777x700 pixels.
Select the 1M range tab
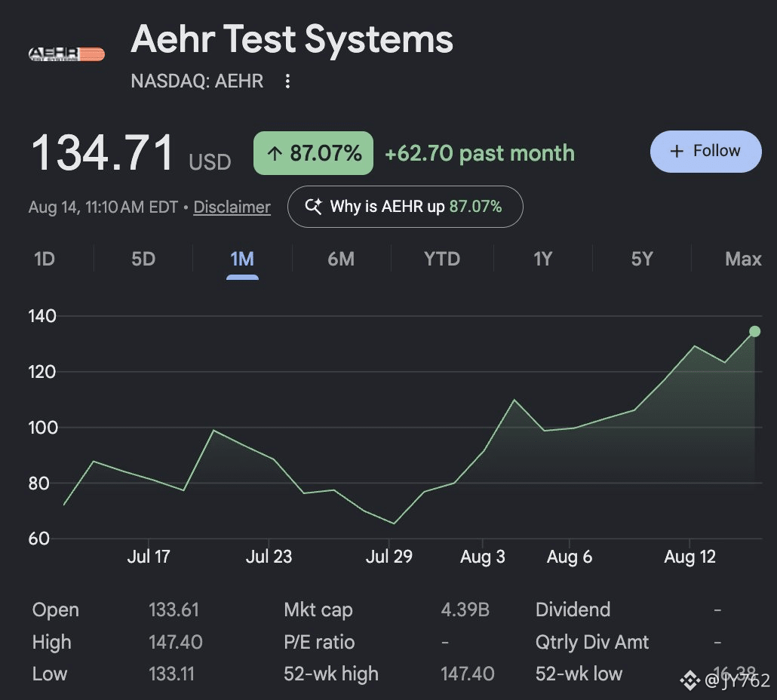tap(242, 259)
